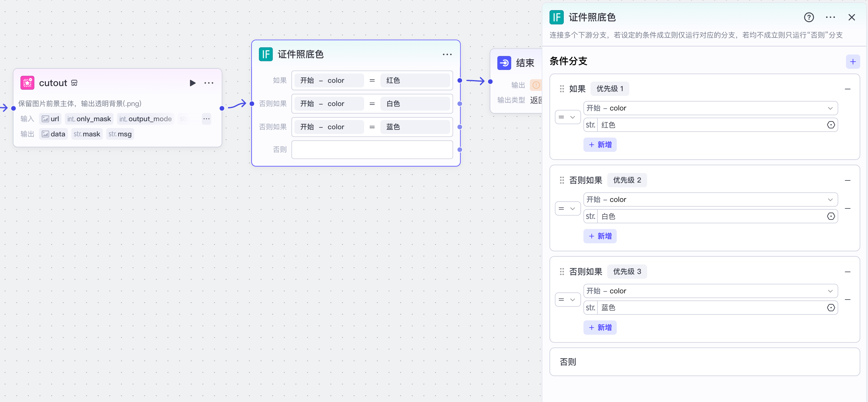Click the warning icon next to 输出 on the 结束 node

click(x=536, y=85)
